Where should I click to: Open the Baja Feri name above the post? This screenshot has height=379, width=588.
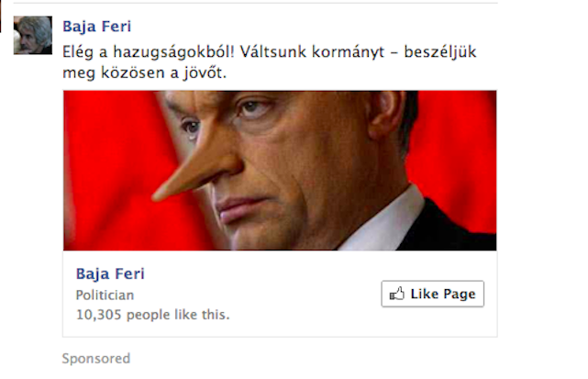(x=95, y=24)
